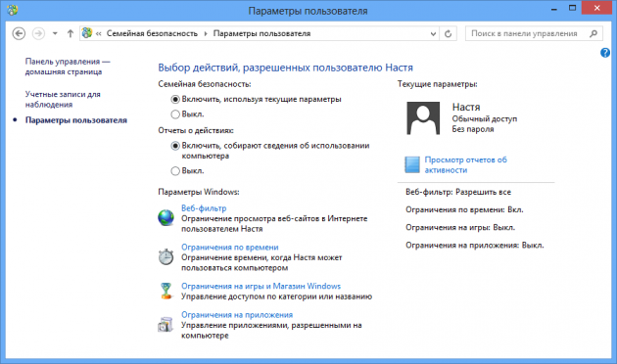Click the magnifier search icon
This screenshot has width=617, height=364.
click(593, 34)
